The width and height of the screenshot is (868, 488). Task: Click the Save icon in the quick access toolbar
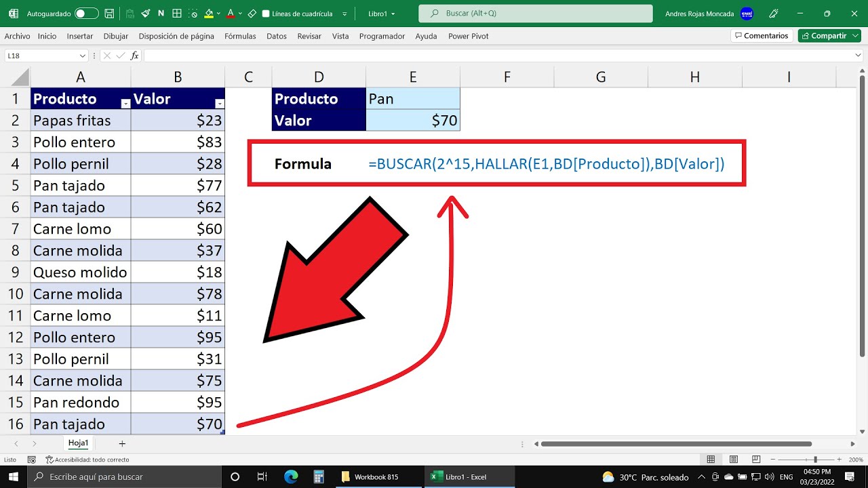(x=109, y=14)
